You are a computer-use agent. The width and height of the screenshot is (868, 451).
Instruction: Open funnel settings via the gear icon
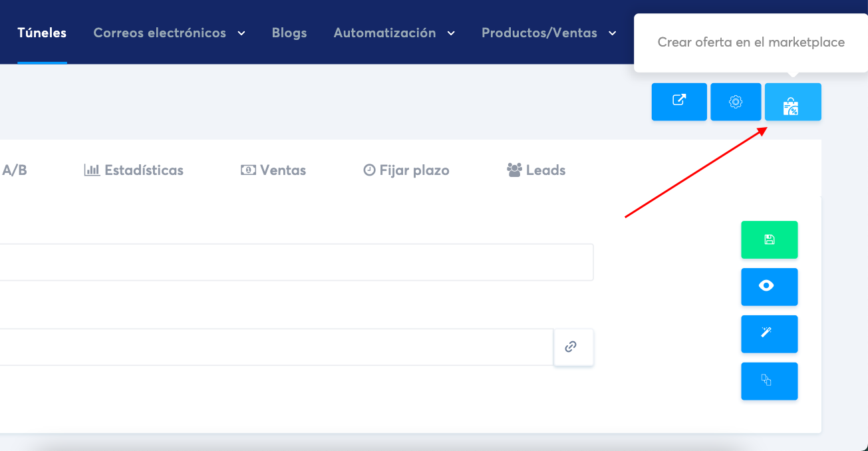point(736,102)
